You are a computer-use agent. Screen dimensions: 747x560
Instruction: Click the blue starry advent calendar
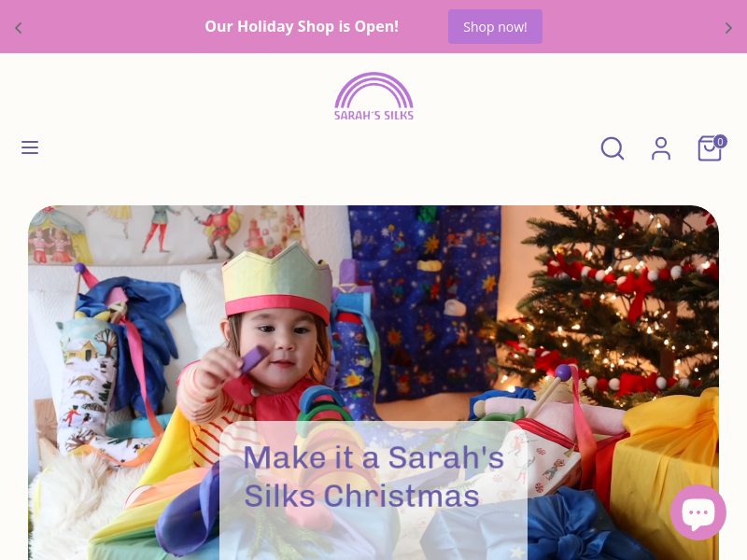click(x=424, y=305)
